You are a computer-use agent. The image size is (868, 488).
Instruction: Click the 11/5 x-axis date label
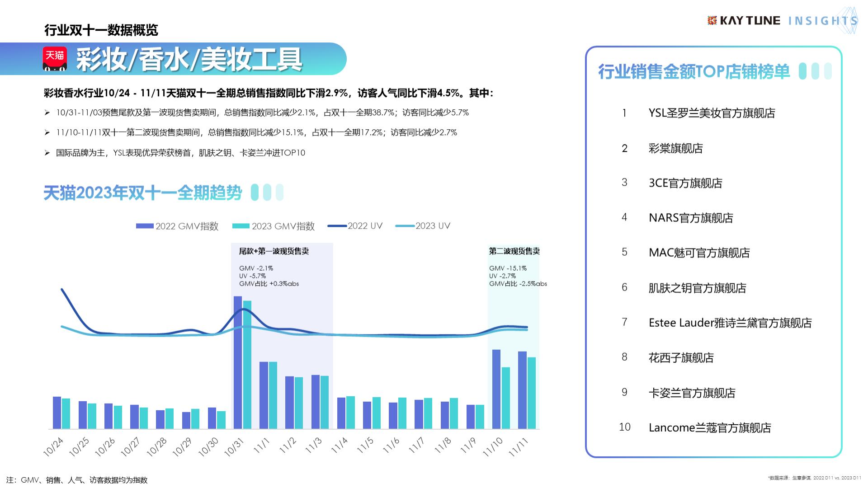point(365,446)
